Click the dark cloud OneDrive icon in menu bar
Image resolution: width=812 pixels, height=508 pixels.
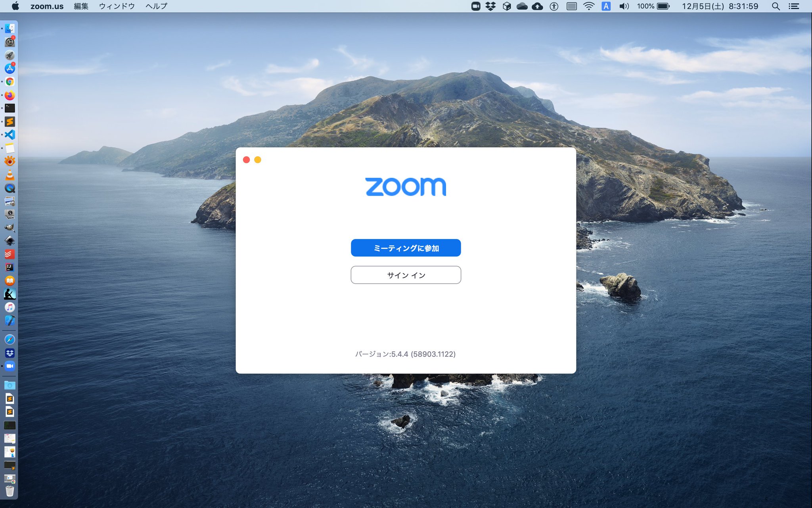[x=522, y=6]
